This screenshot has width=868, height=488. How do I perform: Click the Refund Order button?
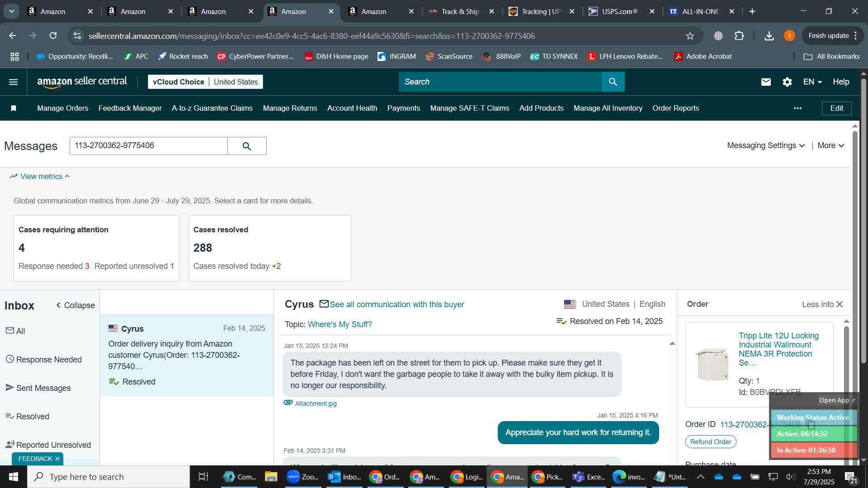coord(711,442)
